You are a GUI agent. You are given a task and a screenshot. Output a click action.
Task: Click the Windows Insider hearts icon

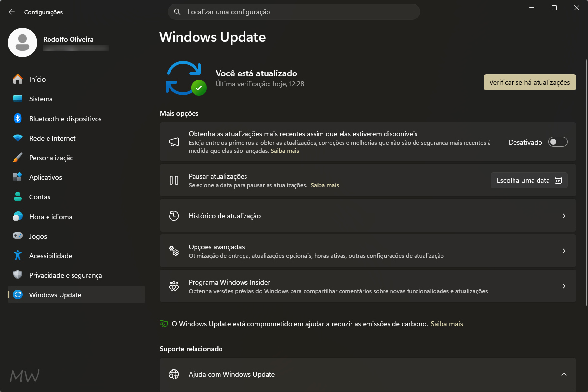[174, 286]
